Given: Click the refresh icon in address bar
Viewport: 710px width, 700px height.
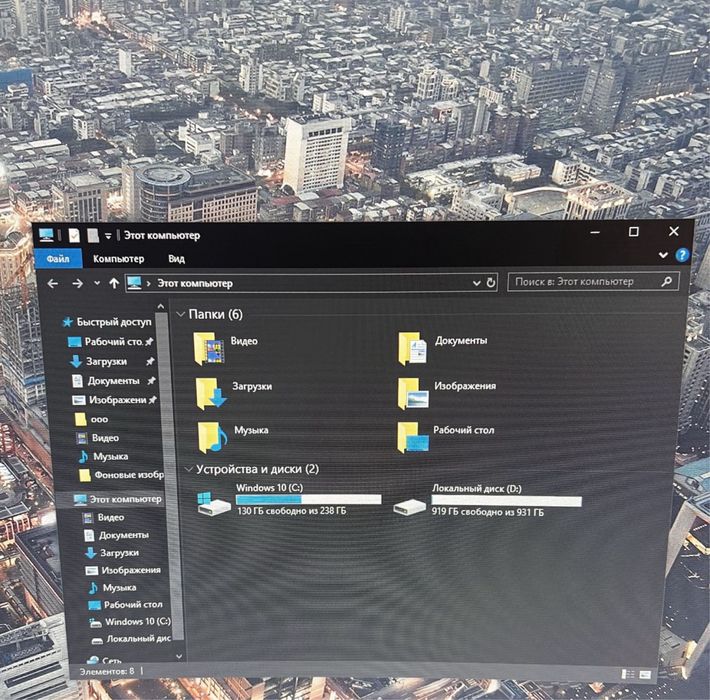Looking at the screenshot, I should coord(491,283).
